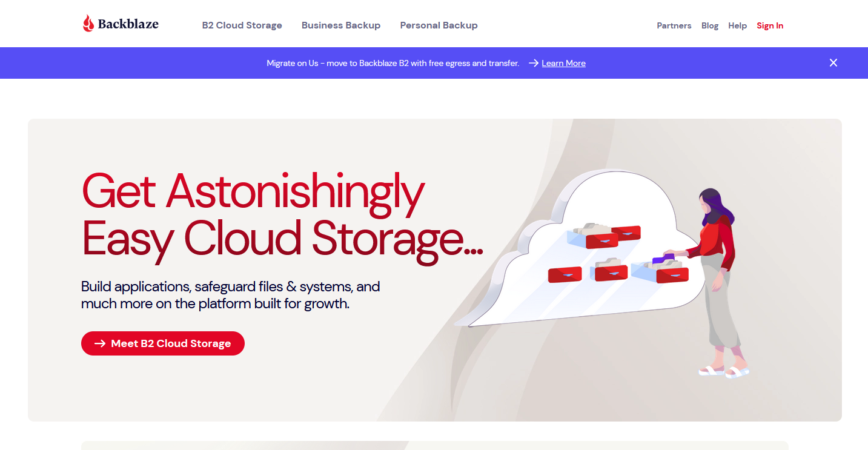Viewport: 868px width, 450px height.
Task: Open the B2 Cloud Storage menu
Action: 242,25
